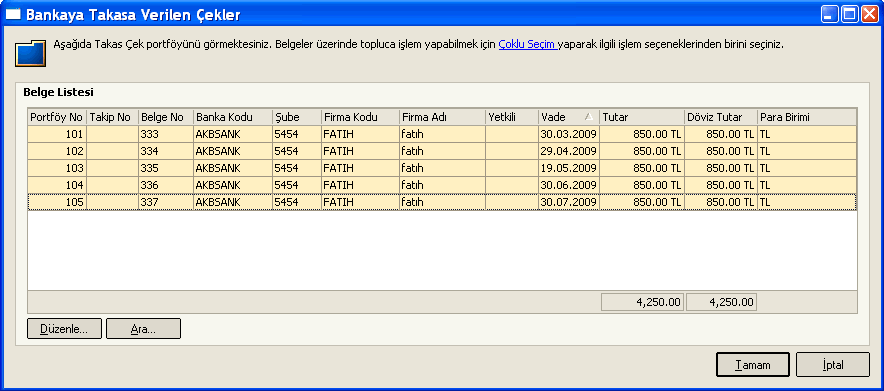884x391 pixels.
Task: Click the Firma Adı column header
Action: click(x=442, y=117)
